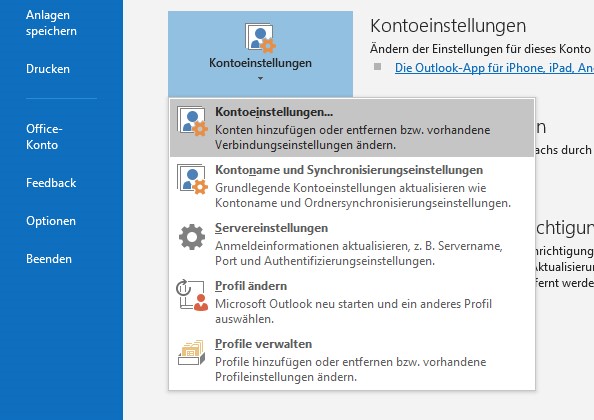Click the bullet square before Outlook-App link
Viewport: 594px width, 420px height.
(377, 67)
